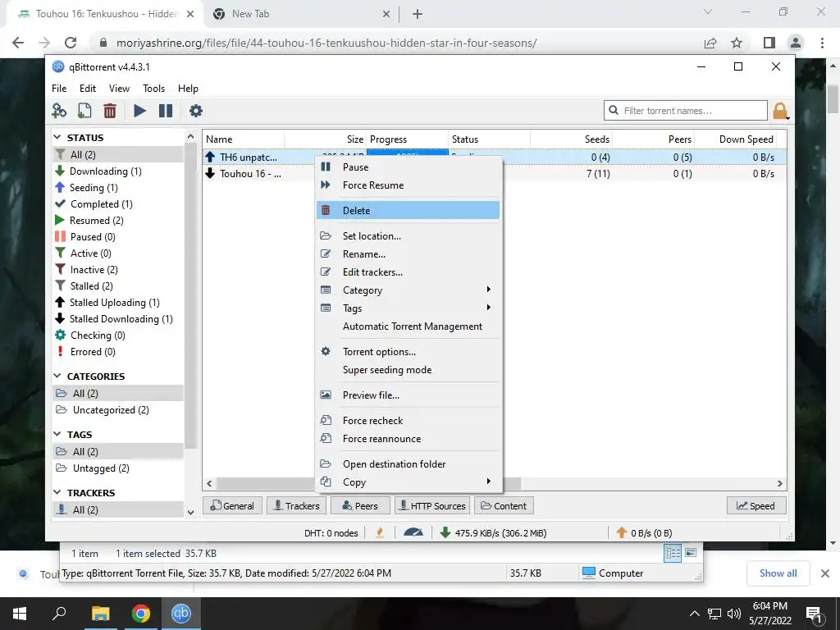Click the red trash Delete toolbar icon
This screenshot has width=840, height=630.
110,111
